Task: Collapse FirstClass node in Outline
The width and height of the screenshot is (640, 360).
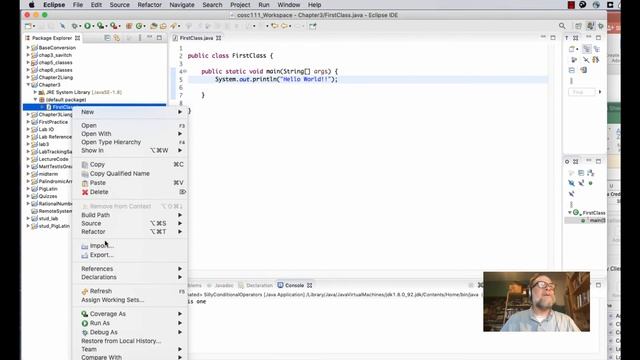Action: pyautogui.click(x=570, y=213)
